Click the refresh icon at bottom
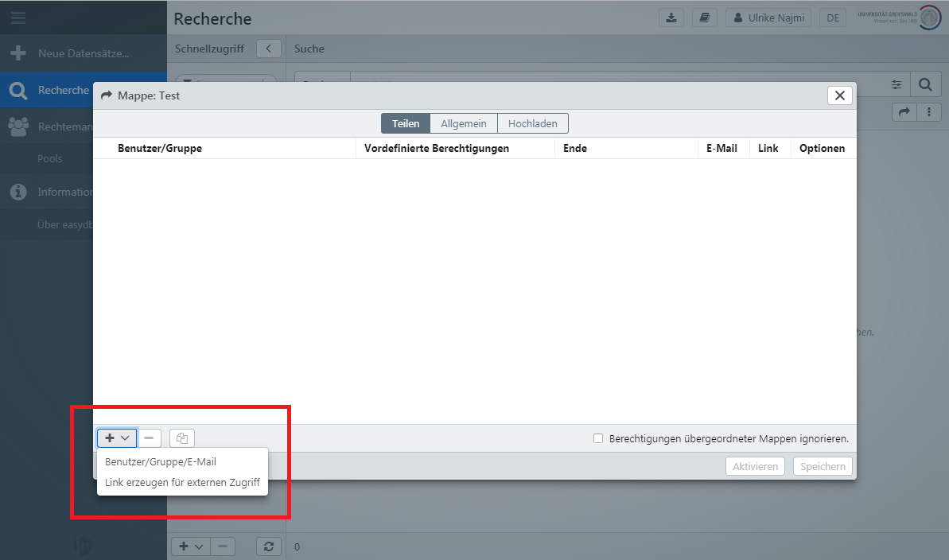 point(269,546)
